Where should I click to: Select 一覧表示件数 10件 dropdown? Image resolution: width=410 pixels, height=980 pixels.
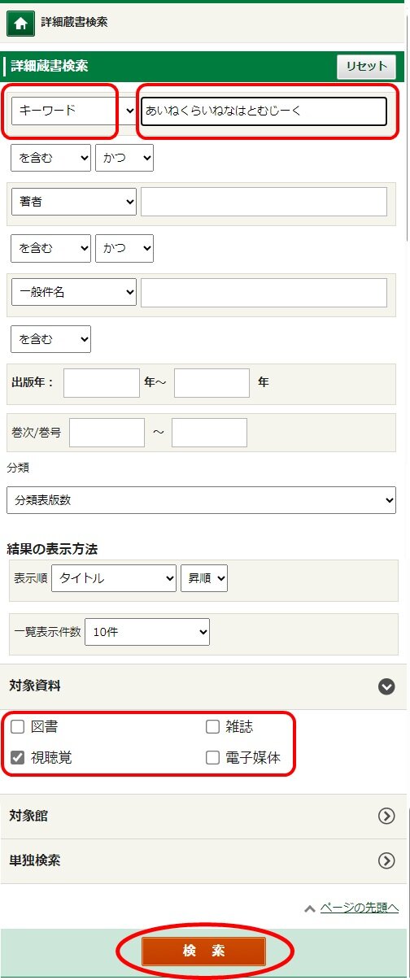147,632
